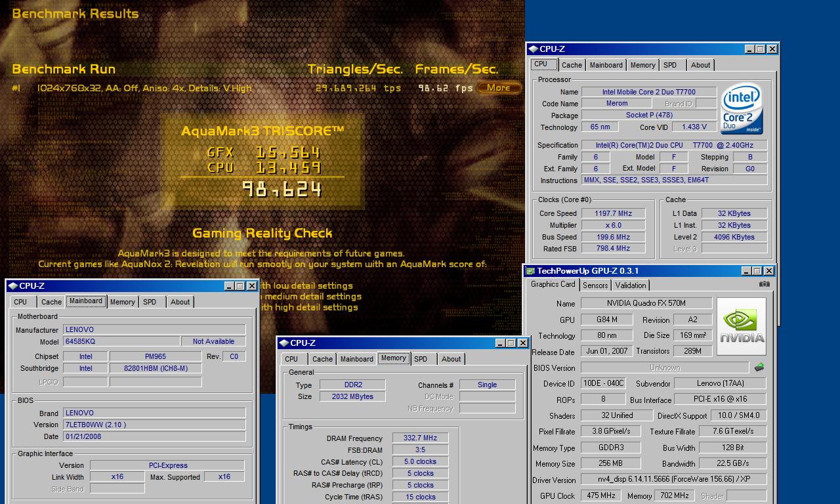Image resolution: width=840 pixels, height=504 pixels.
Task: Click the Channels # value Single
Action: (x=487, y=385)
